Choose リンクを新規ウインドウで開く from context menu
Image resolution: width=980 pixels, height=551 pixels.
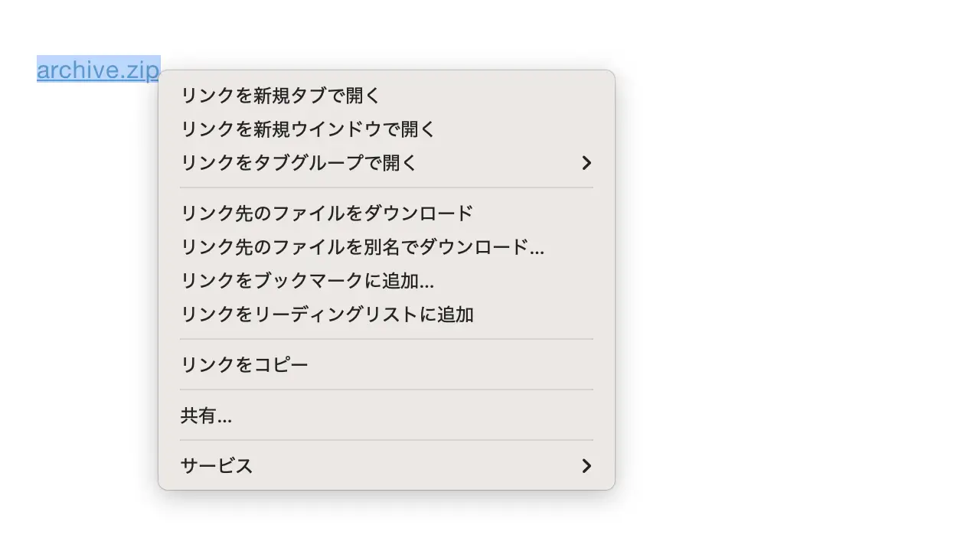308,129
